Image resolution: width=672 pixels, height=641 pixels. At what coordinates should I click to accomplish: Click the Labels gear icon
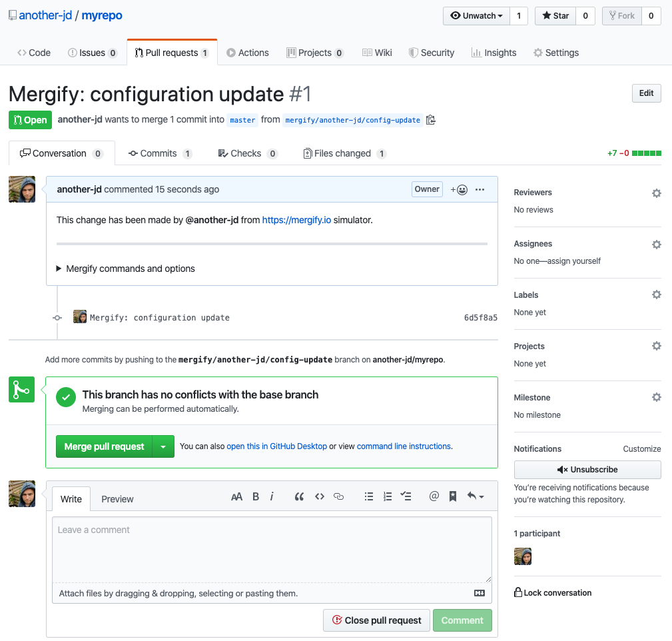coord(656,295)
